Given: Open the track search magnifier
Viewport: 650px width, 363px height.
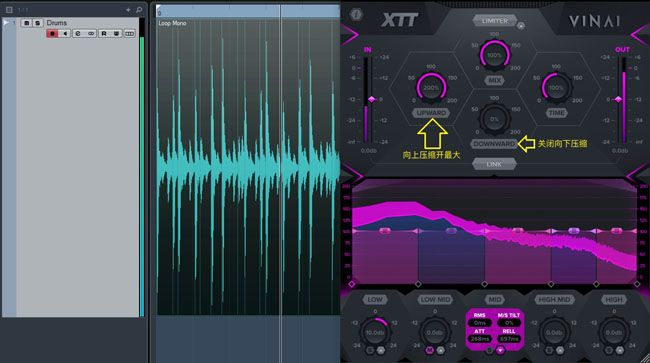Looking at the screenshot, I should click(139, 10).
